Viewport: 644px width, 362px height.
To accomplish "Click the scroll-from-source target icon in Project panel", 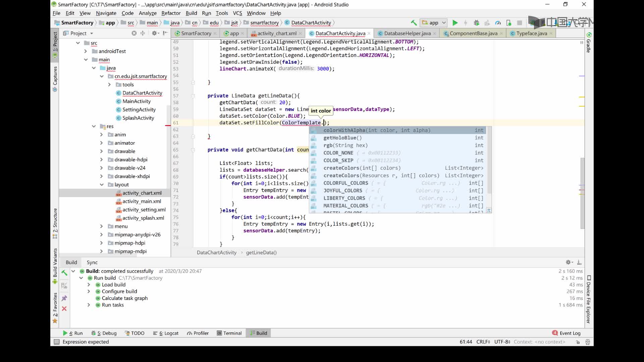I will [x=134, y=33].
